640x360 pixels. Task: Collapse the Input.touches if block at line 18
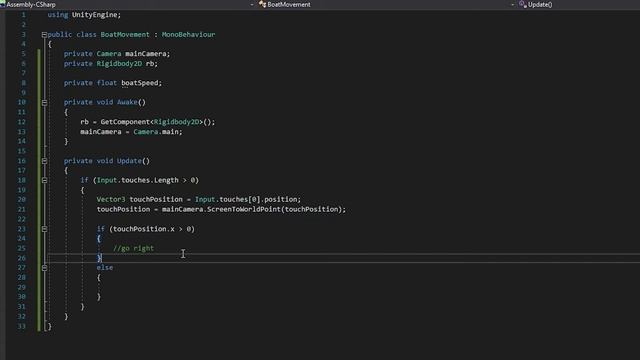pos(44,180)
